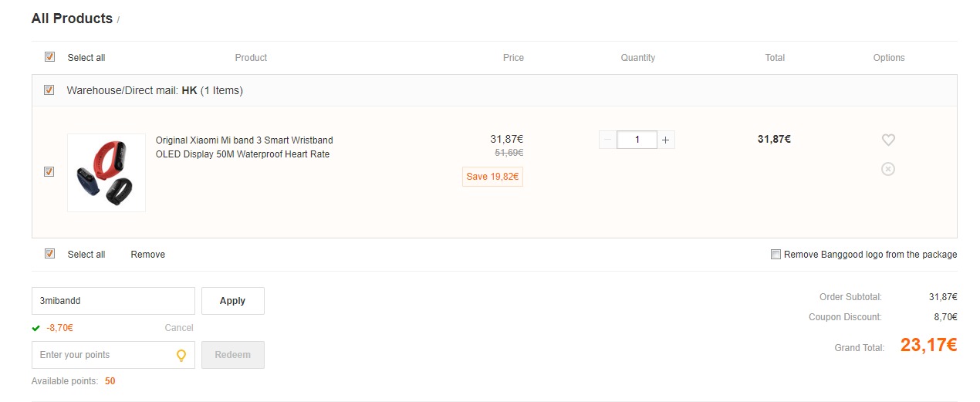Click the Order Subtotal value 31,87€
This screenshot has height=402, width=980.
pyautogui.click(x=943, y=297)
